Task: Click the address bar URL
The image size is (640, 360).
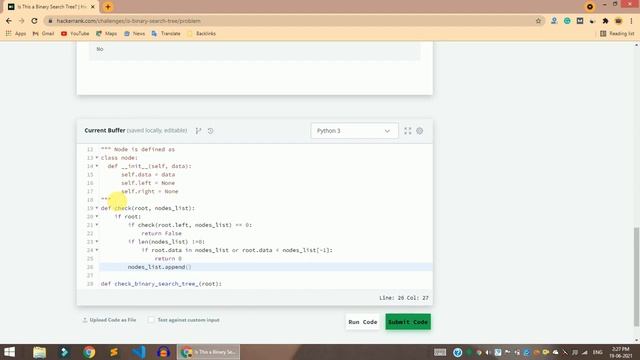Action: pyautogui.click(x=128, y=21)
